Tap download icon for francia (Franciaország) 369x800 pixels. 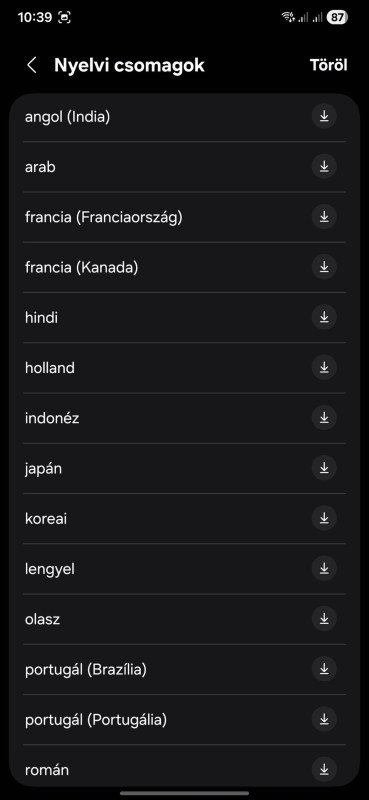click(x=324, y=217)
